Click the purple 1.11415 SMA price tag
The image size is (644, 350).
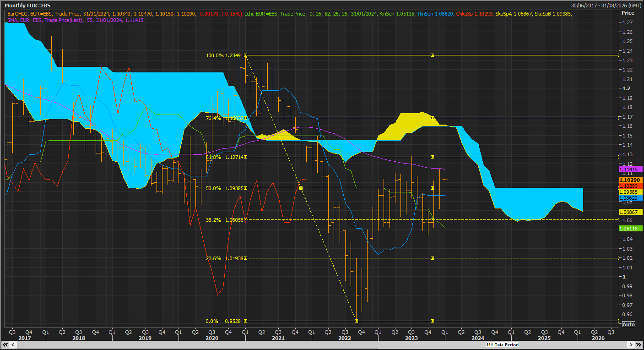(x=631, y=170)
